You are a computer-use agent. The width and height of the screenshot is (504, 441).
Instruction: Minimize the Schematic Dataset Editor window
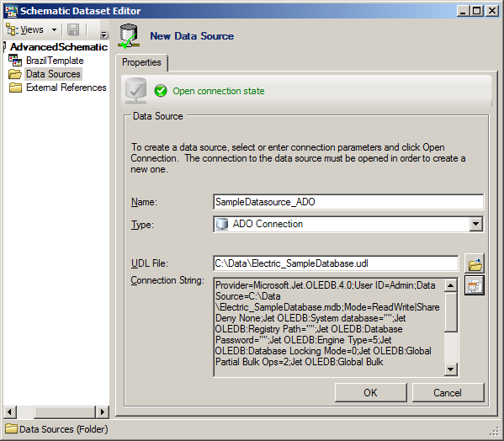(x=463, y=11)
